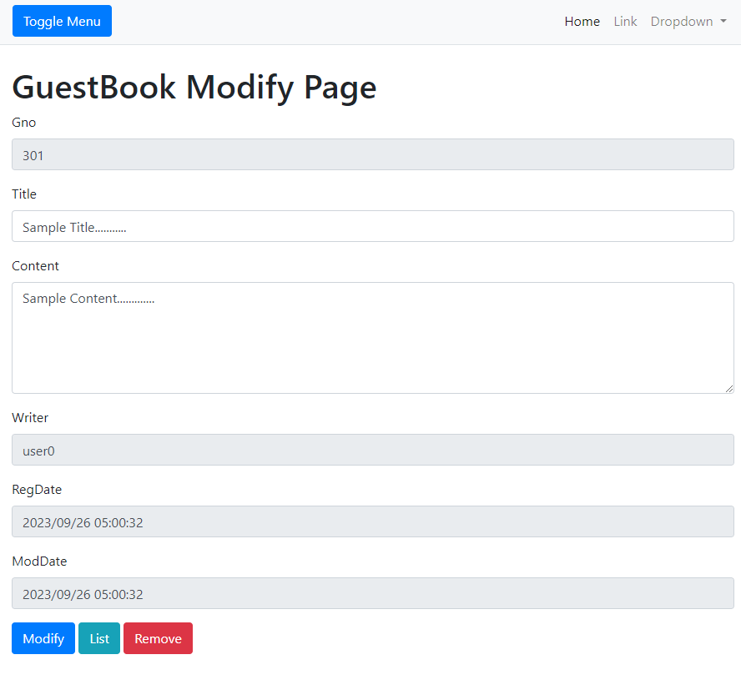
Task: Go back with the List button
Action: click(x=99, y=638)
